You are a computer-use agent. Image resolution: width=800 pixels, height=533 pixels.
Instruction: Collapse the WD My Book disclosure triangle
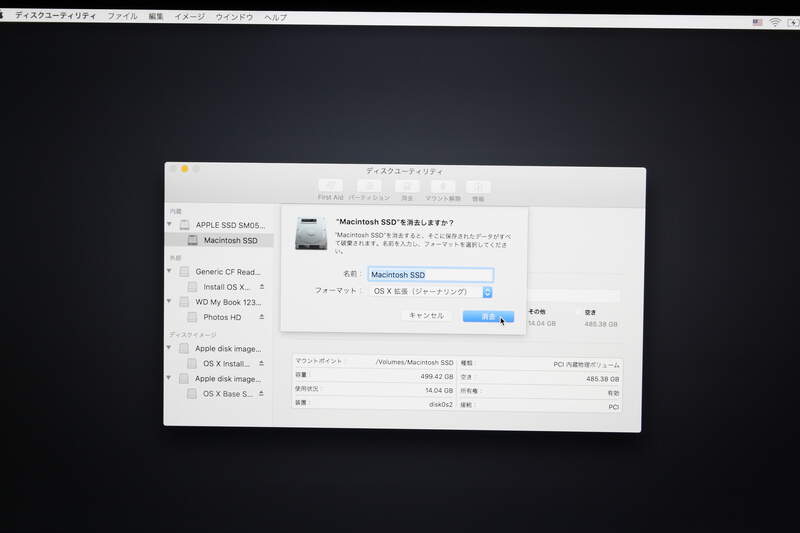(x=170, y=302)
